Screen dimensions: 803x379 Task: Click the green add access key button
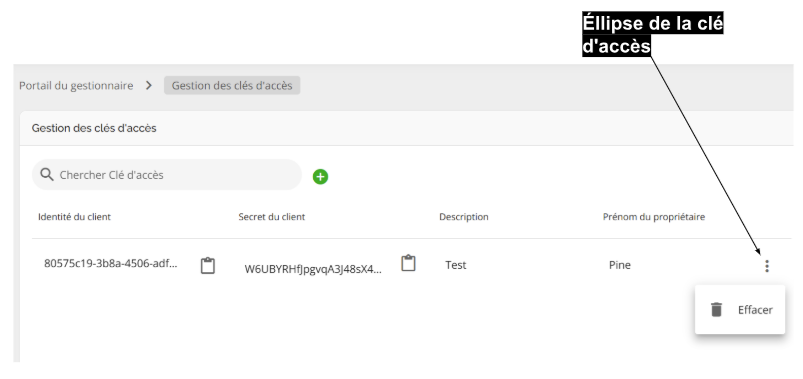321,177
